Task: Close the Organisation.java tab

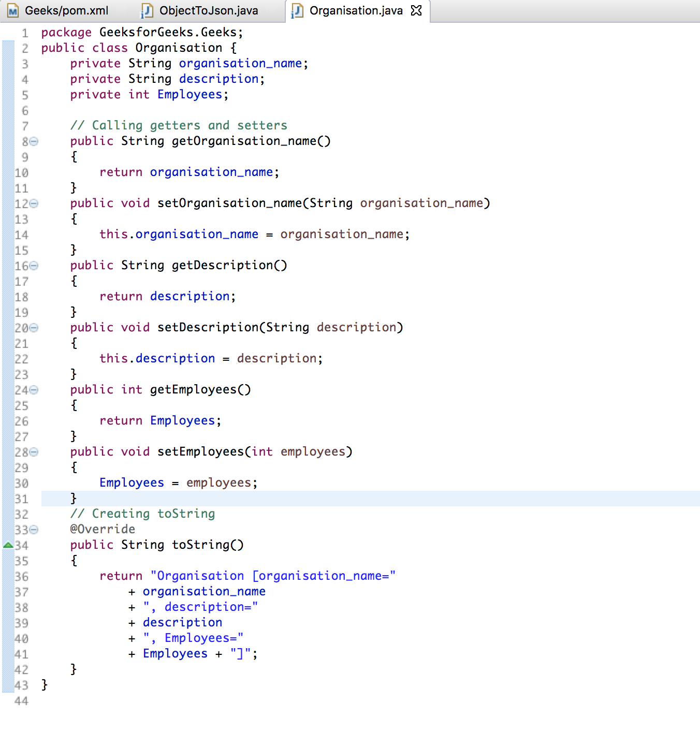Action: pyautogui.click(x=416, y=10)
